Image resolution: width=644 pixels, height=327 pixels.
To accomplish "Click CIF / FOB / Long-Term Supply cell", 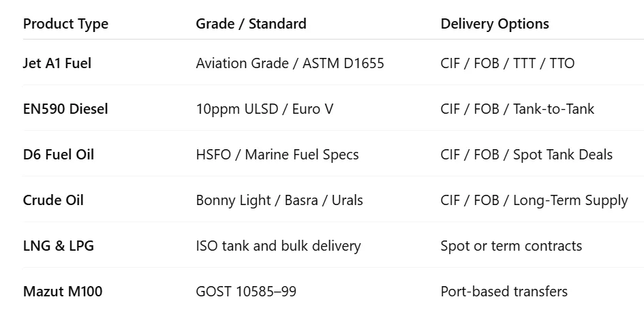I will (x=534, y=200).
